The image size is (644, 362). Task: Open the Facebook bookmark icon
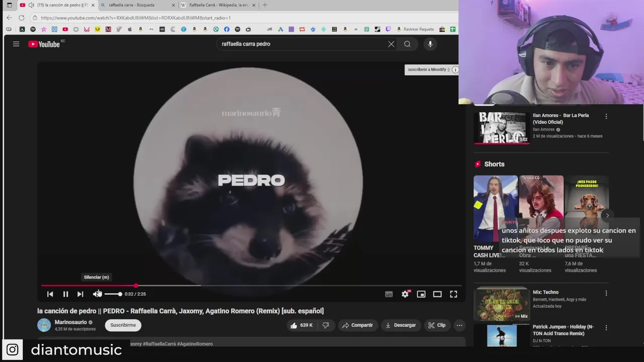[226, 29]
